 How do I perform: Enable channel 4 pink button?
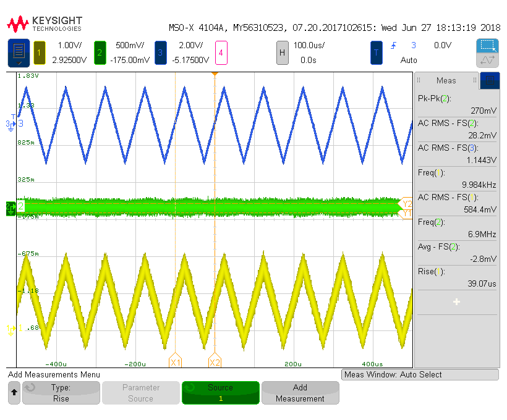coord(221,53)
